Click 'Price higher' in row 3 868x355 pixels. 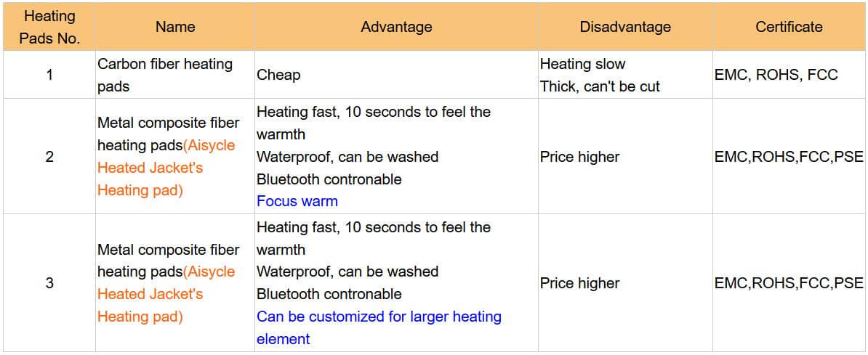pos(579,283)
